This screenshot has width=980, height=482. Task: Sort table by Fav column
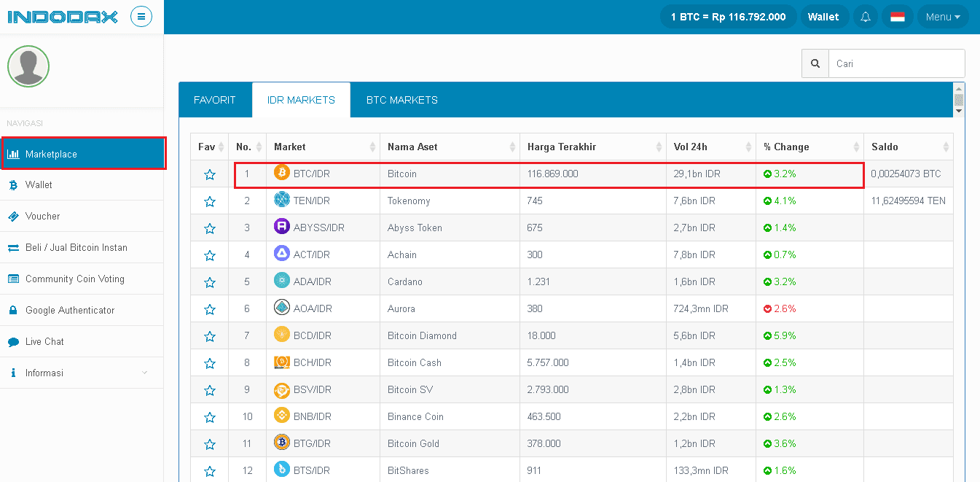pos(209,147)
